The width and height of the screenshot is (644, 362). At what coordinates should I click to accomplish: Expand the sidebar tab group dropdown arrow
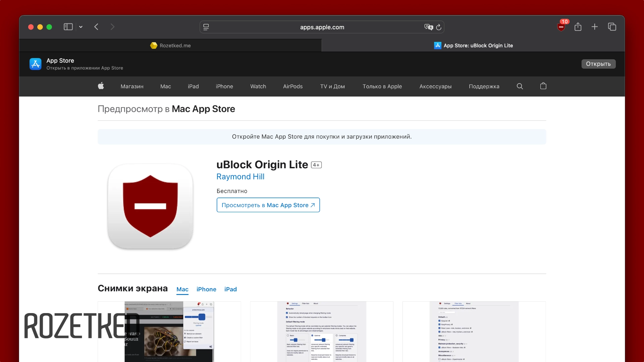81,27
